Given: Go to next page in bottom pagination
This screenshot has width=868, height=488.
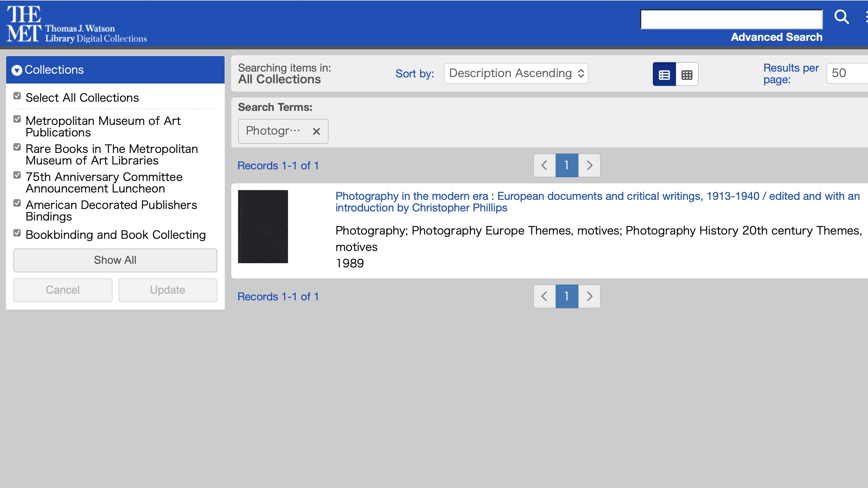Looking at the screenshot, I should pos(589,296).
